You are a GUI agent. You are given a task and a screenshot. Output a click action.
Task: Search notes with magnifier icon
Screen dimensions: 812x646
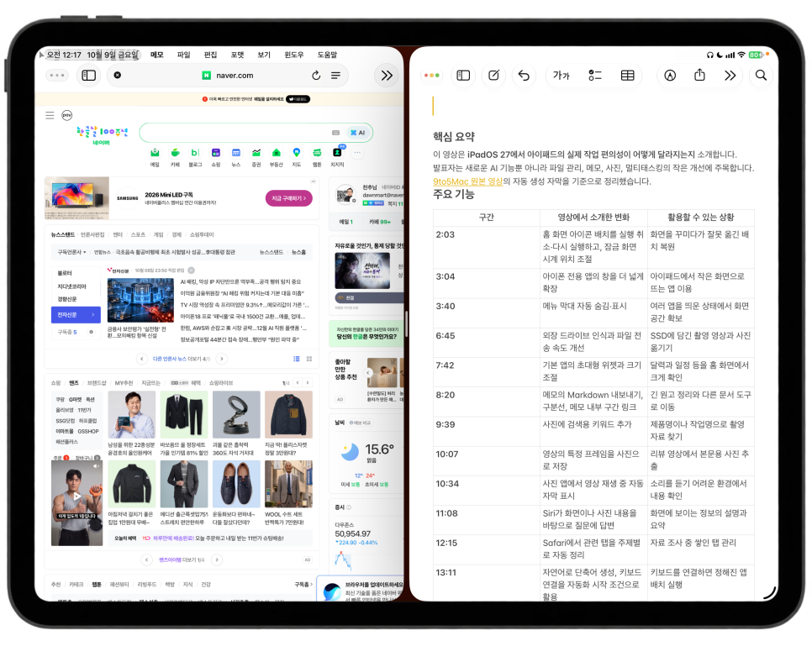click(x=761, y=76)
